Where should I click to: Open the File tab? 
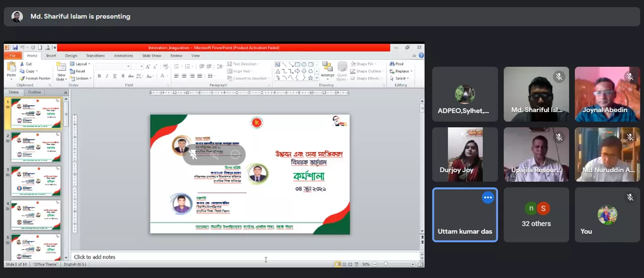click(12, 55)
